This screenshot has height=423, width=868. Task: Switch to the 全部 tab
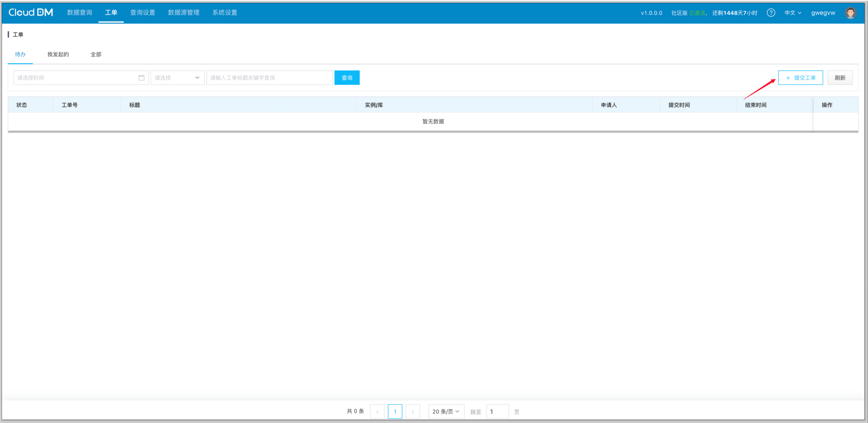pos(96,54)
